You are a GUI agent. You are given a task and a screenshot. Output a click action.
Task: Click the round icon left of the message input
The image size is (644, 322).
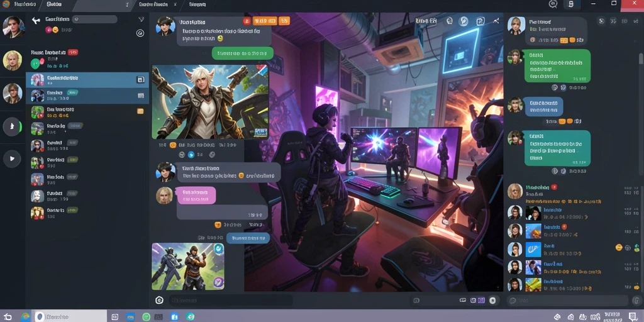pyautogui.click(x=159, y=300)
